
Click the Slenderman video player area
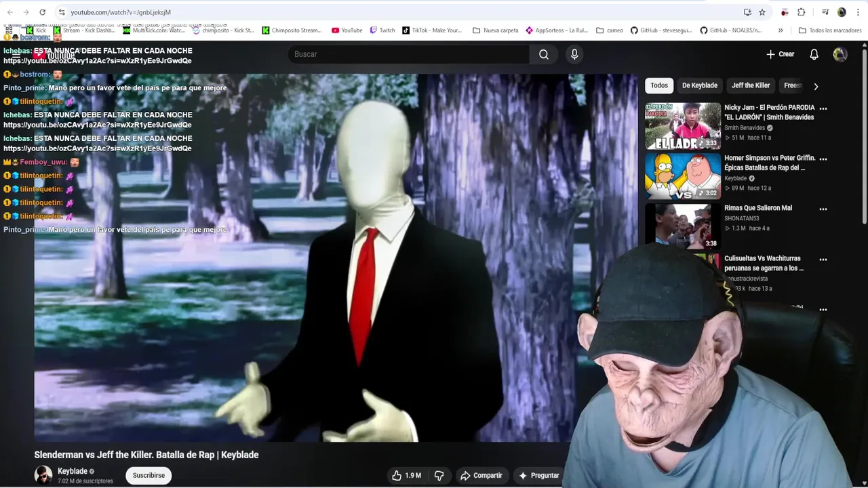(336, 258)
